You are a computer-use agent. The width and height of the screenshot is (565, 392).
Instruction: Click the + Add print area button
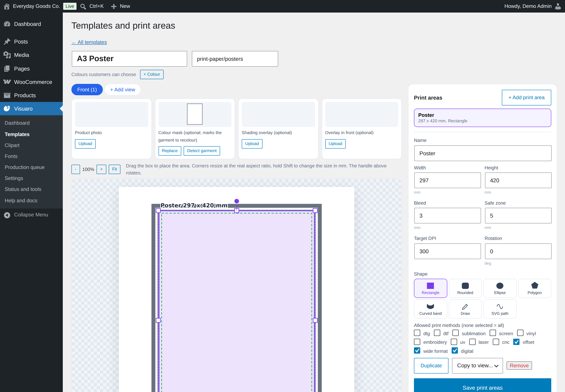coord(526,97)
